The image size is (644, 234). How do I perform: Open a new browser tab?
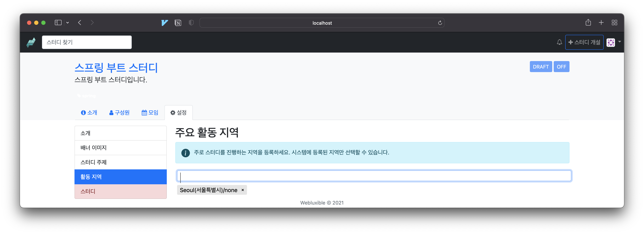point(601,23)
